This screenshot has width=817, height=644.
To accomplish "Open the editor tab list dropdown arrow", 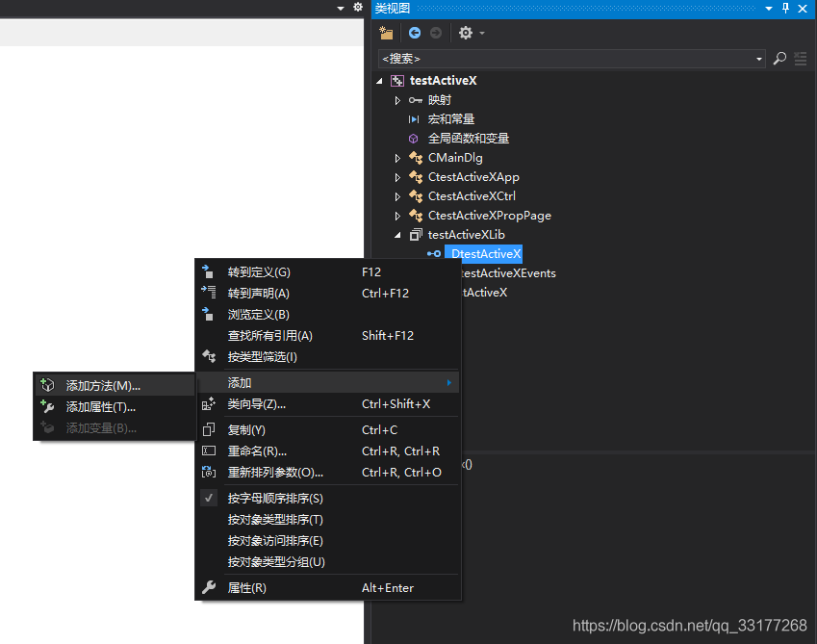I will coord(341,9).
